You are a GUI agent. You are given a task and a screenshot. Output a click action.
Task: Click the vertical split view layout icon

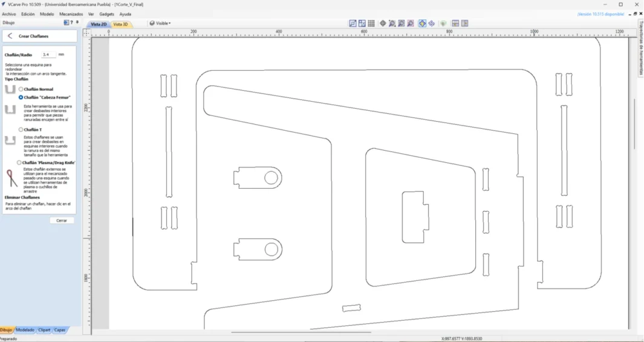click(x=464, y=24)
